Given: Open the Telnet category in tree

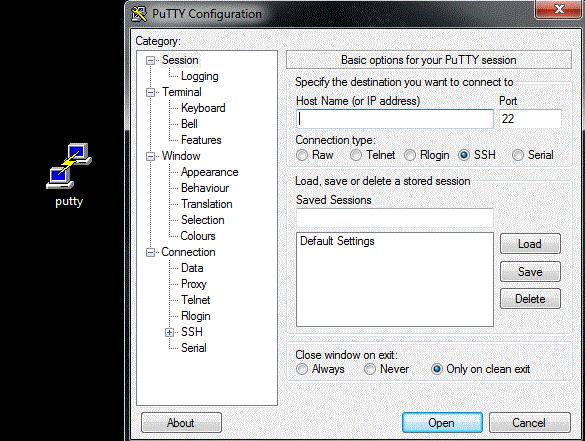Looking at the screenshot, I should [195, 300].
